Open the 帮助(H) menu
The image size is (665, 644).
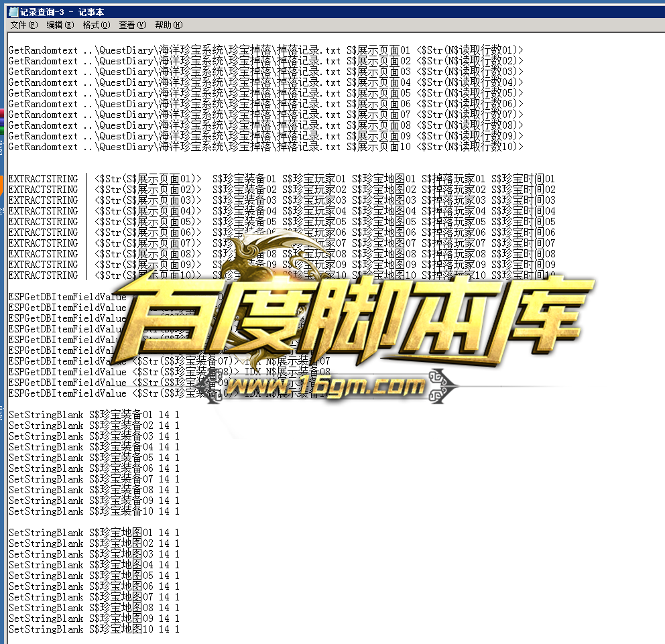click(x=169, y=25)
